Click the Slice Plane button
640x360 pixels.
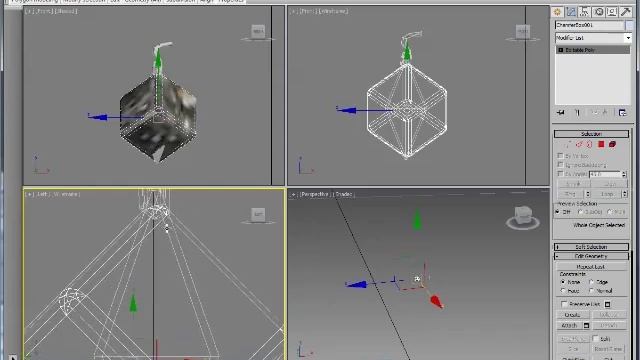(573, 339)
